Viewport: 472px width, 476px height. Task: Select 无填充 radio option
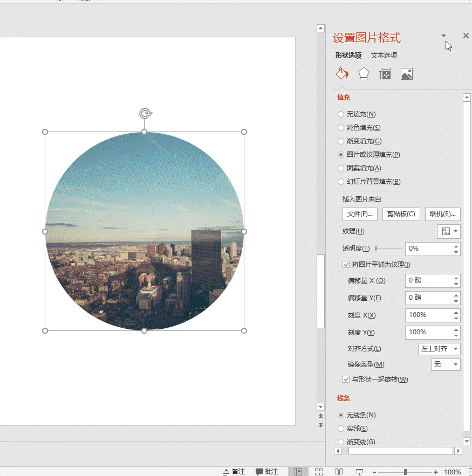(340, 114)
